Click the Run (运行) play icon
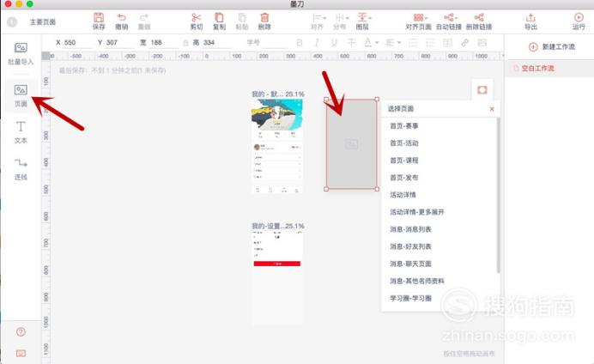Screen dimensions: 594x364 coord(579,21)
